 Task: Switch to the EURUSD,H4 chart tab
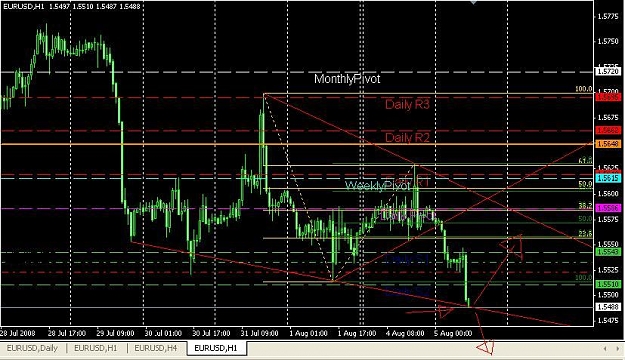(x=155, y=348)
